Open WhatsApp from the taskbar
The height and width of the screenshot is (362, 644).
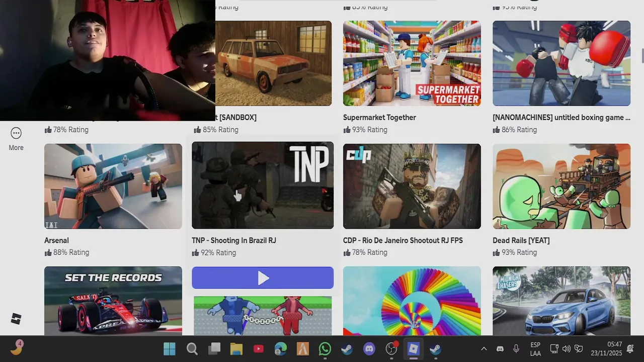pyautogui.click(x=325, y=348)
